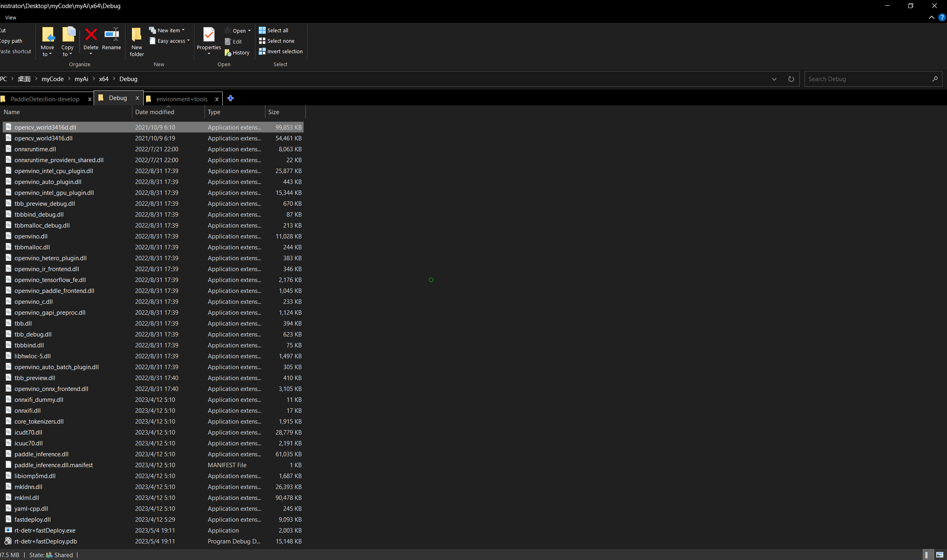The width and height of the screenshot is (947, 560).
Task: Click Invert selection
Action: point(281,51)
